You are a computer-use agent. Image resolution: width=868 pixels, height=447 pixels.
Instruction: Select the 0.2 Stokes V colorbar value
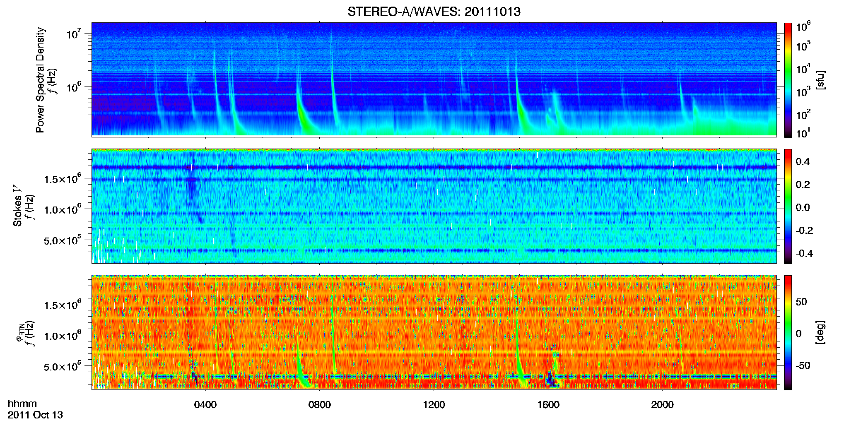(803, 185)
